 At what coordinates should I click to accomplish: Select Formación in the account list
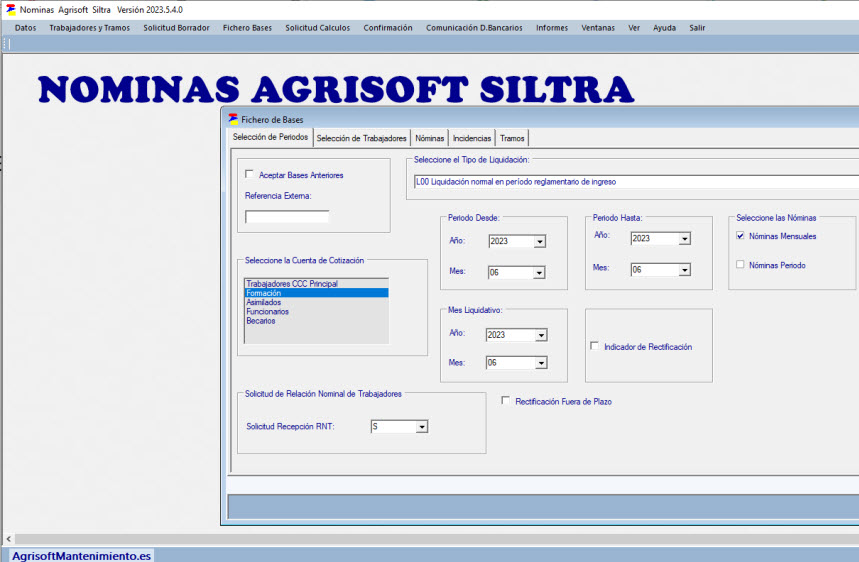(317, 293)
